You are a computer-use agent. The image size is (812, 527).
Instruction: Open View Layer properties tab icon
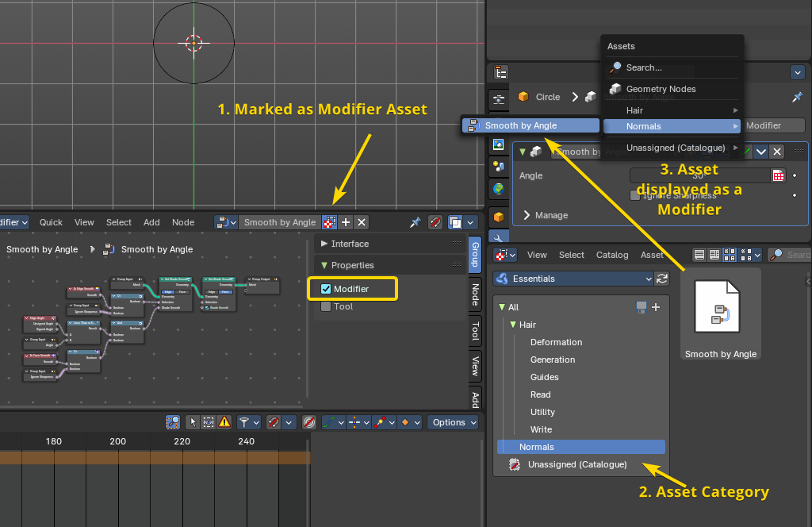pos(498,144)
